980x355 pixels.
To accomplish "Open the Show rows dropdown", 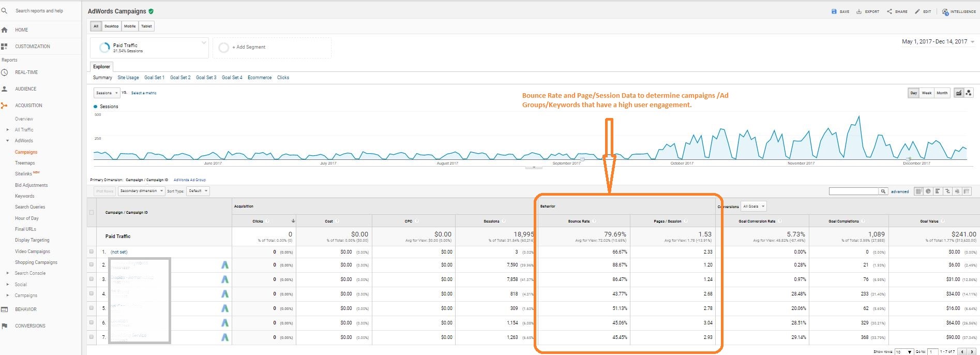I will 904,352.
